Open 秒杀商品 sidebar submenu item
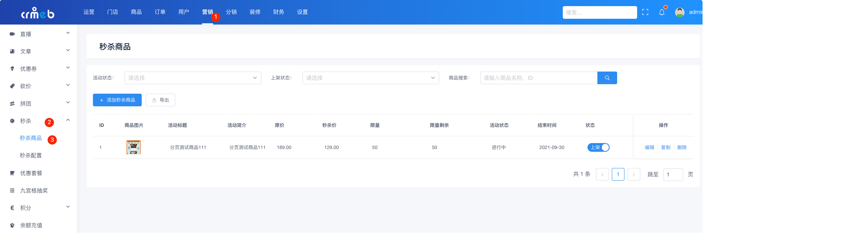 [x=31, y=138]
